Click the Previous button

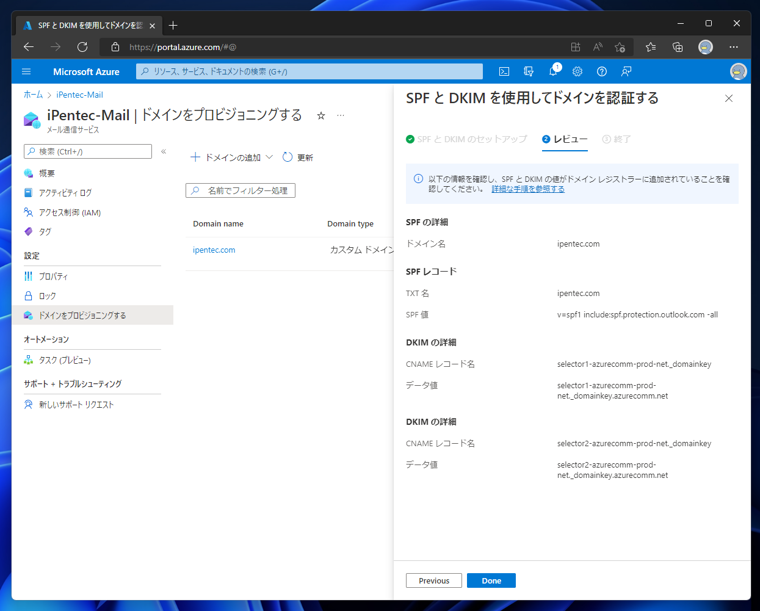434,580
